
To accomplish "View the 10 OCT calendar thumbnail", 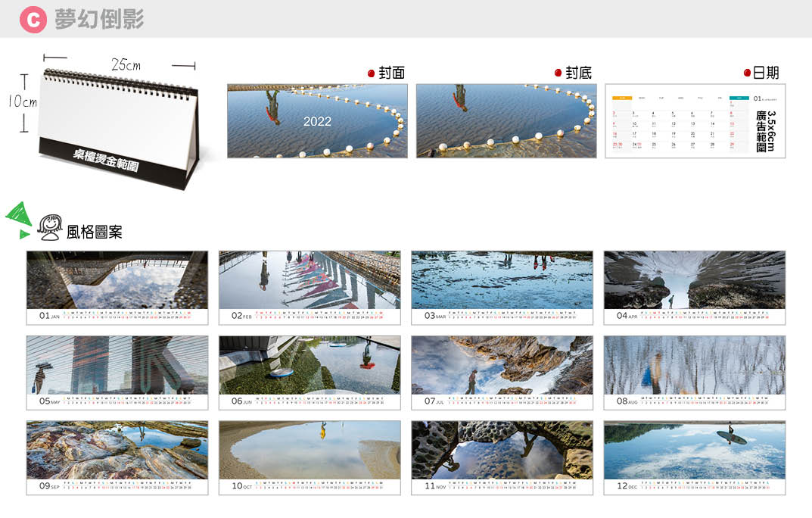I will point(309,457).
